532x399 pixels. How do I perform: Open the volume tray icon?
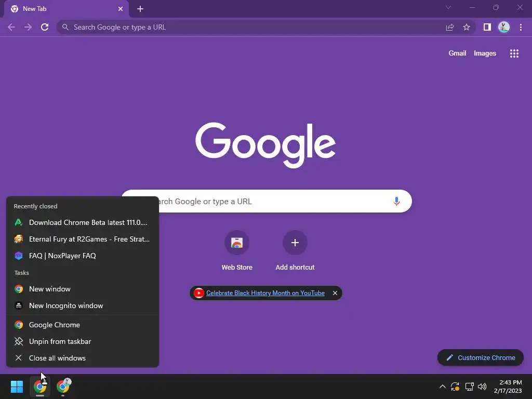(482, 387)
